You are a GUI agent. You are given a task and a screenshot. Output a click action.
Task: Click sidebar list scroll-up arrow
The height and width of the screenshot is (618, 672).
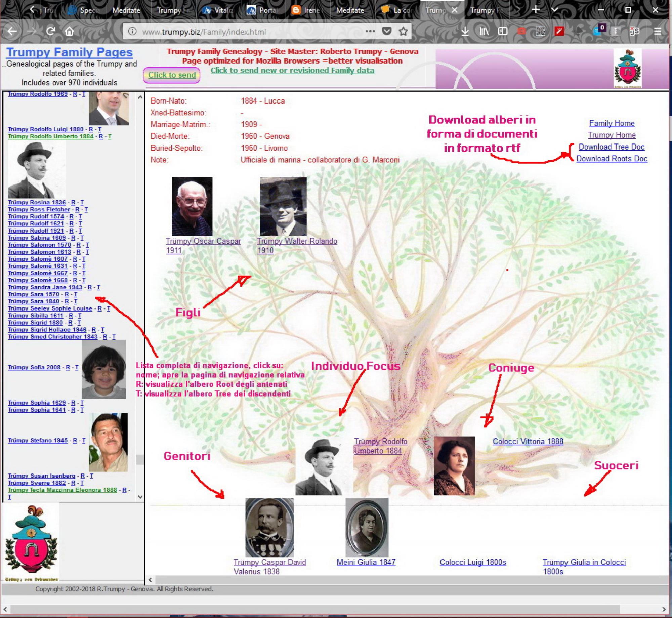tap(140, 97)
